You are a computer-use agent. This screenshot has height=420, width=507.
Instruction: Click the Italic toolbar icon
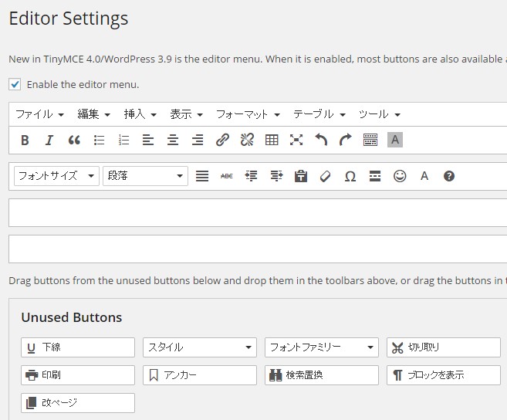point(49,140)
